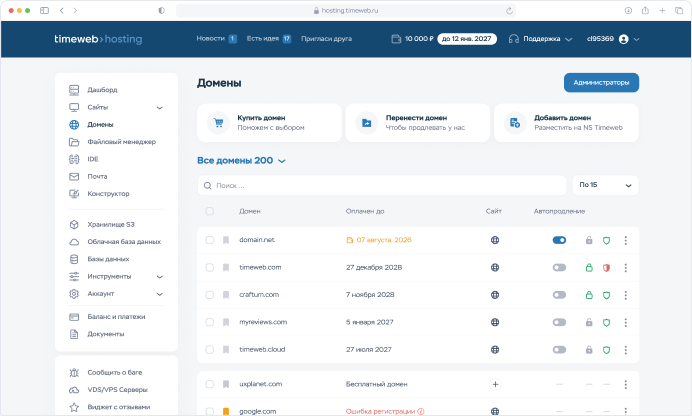Go to Баланс и платежи in sidebar
Viewport: 692px width, 416px height.
[115, 316]
